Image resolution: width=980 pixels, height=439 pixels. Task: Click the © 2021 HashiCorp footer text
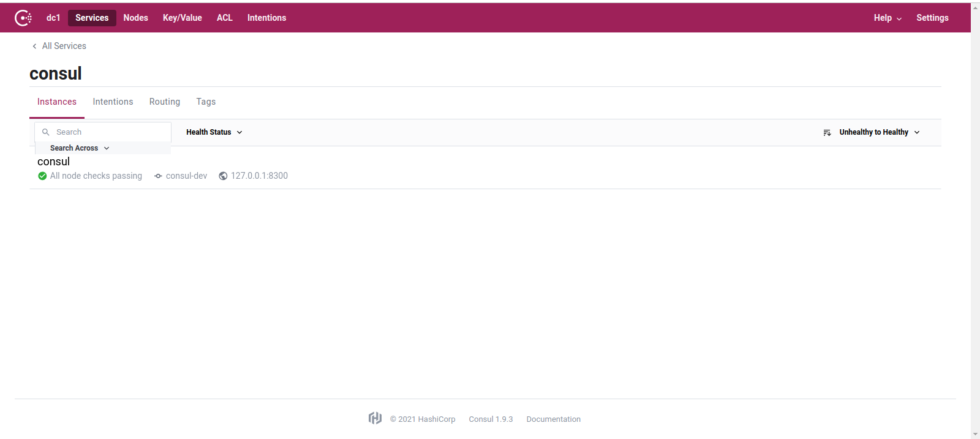pyautogui.click(x=423, y=419)
